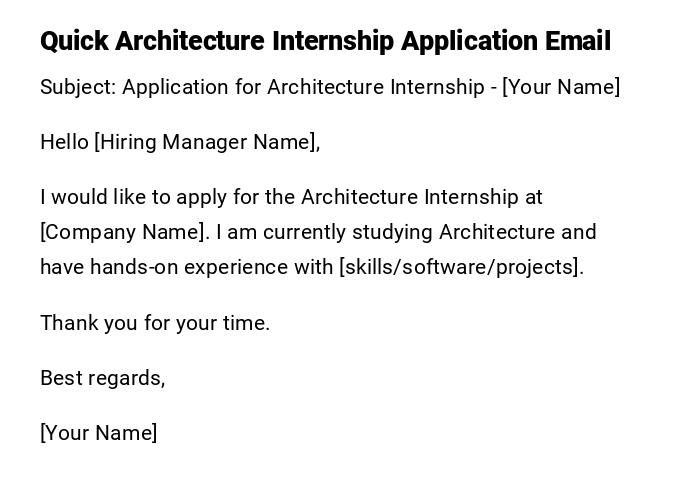
Task: Click the "Subject:" label
Action: pos(78,87)
